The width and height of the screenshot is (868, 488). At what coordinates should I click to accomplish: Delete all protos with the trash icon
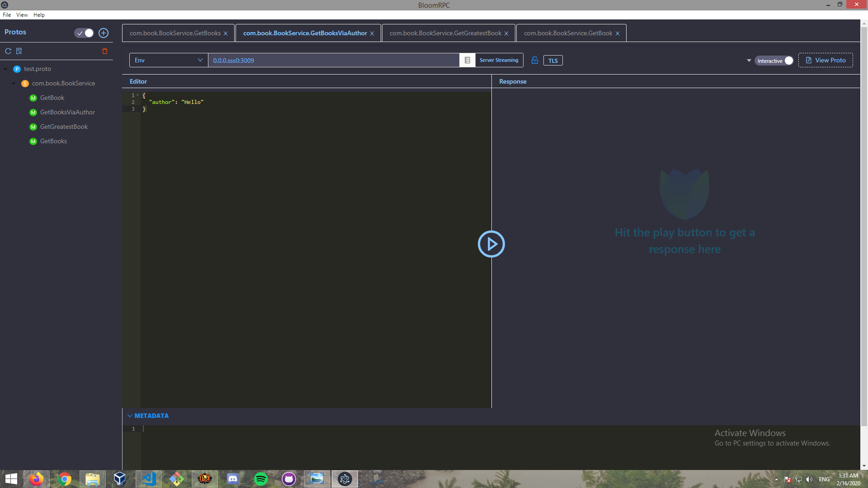(105, 51)
